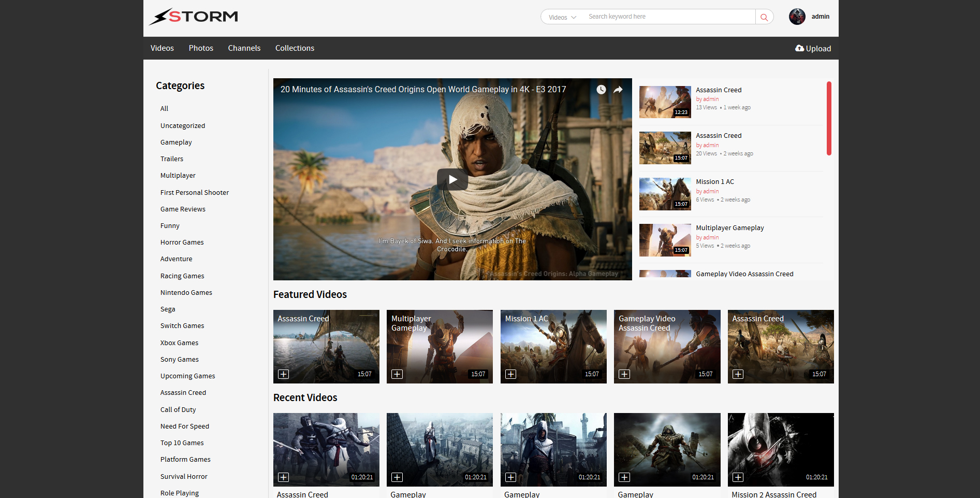Open the Videos search type dropdown

(562, 17)
